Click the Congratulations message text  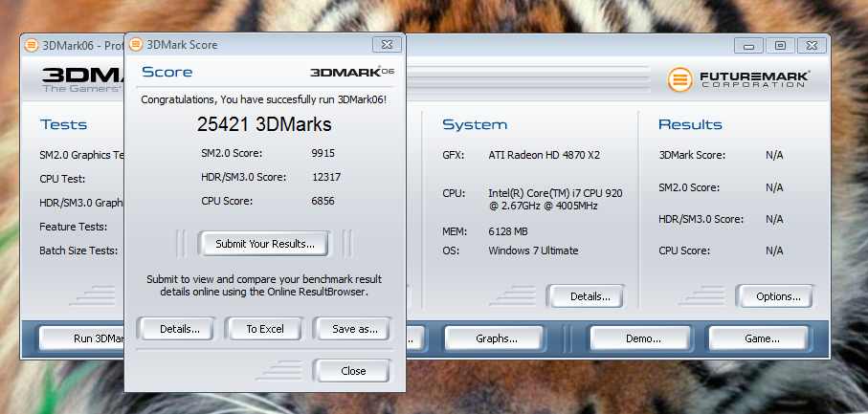264,99
